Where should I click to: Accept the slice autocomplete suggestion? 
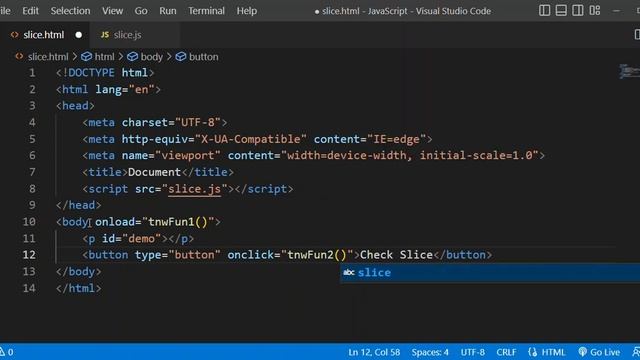coord(490,273)
